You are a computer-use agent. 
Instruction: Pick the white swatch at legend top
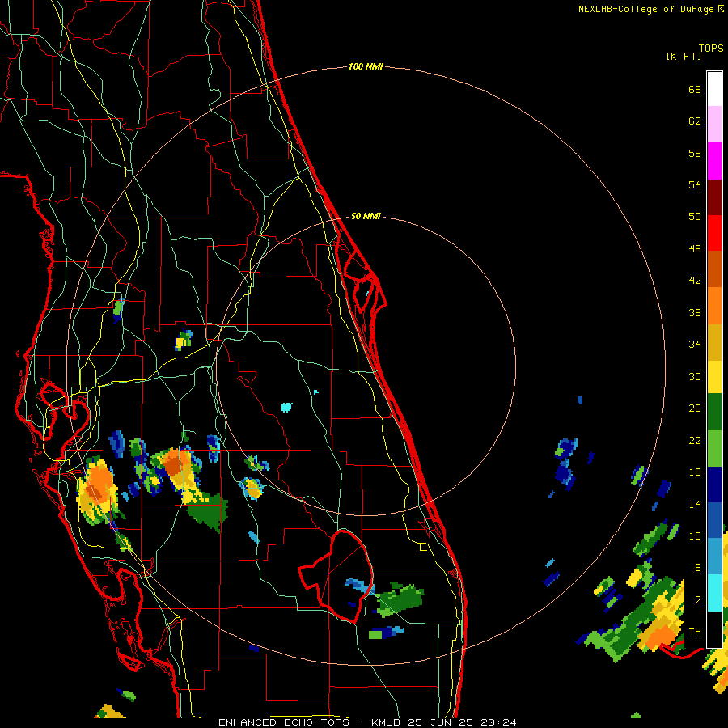point(714,89)
